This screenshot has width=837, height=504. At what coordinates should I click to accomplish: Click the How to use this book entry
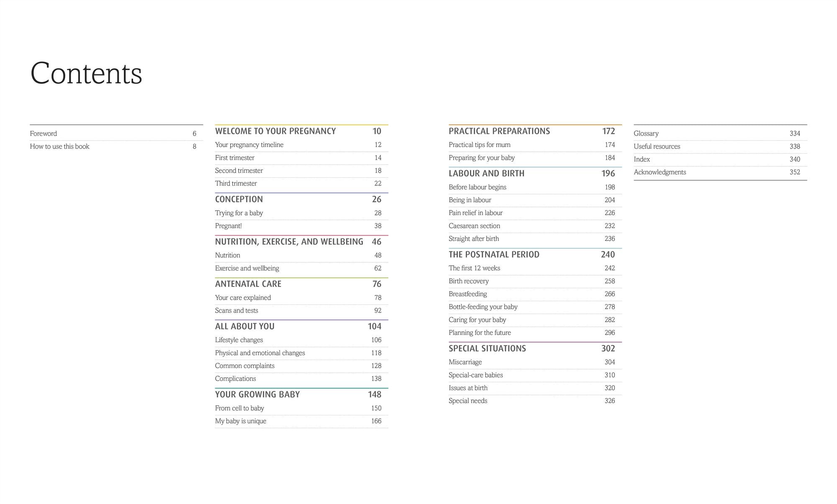[59, 146]
